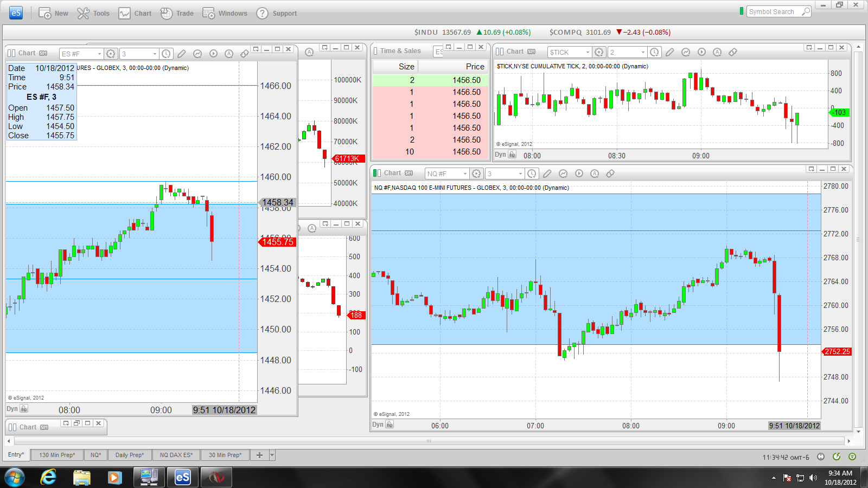Click volume icon in system tray

[813, 478]
